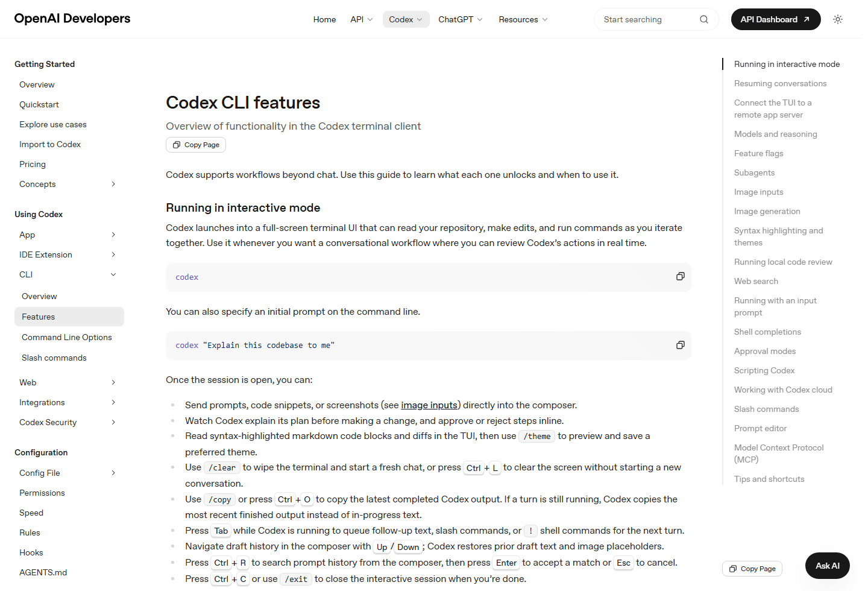868x591 pixels.
Task: Open Explore use cases
Action: coord(53,124)
